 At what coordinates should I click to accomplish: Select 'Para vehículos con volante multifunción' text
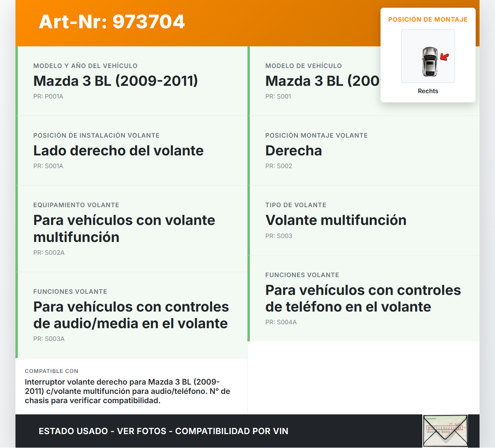click(124, 228)
